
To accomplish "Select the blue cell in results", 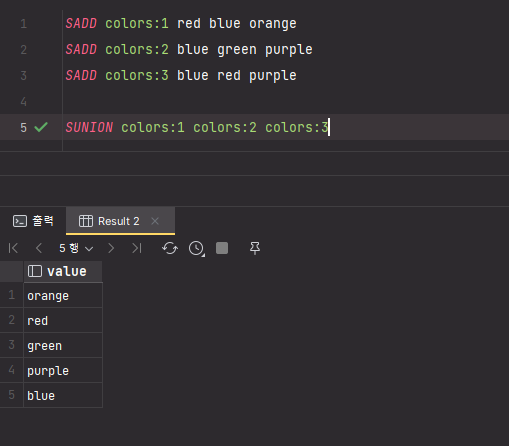I will [x=63, y=395].
